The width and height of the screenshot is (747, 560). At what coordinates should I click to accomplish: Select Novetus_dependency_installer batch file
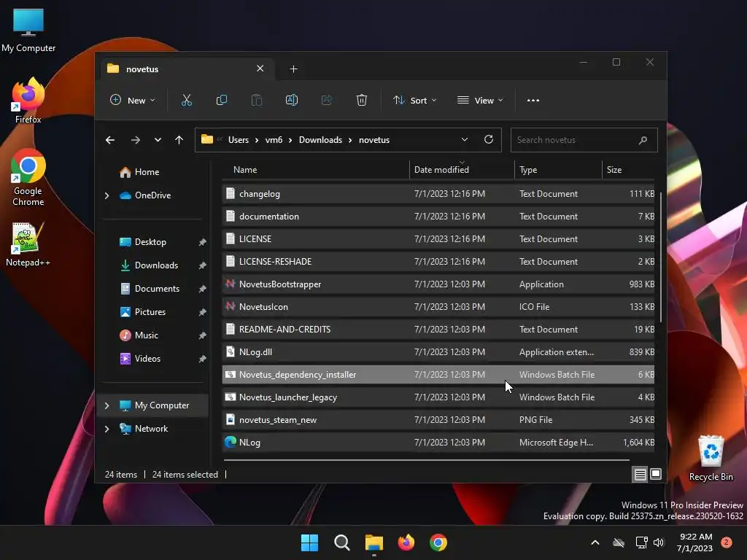pos(438,375)
